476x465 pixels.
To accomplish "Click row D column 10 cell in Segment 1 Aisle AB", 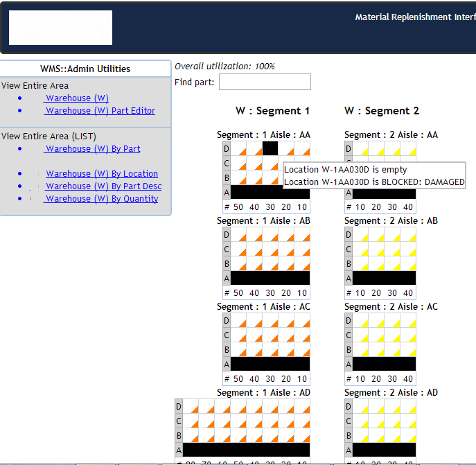I will coord(302,234).
